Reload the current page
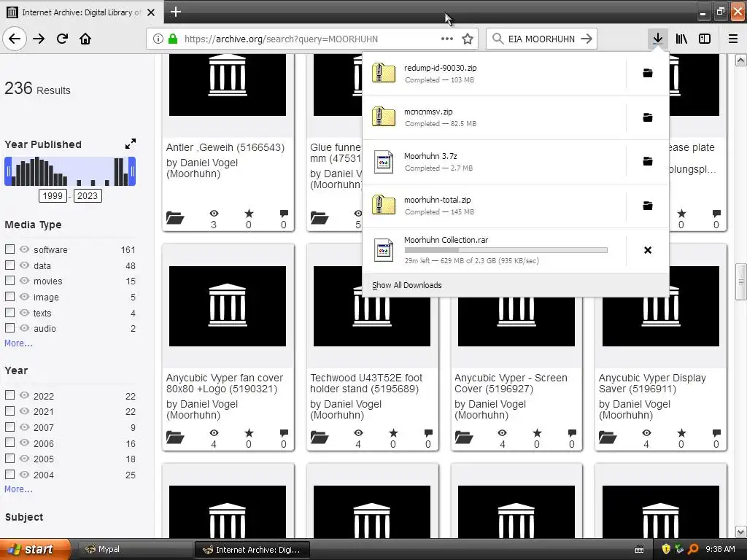747x560 pixels. point(62,39)
